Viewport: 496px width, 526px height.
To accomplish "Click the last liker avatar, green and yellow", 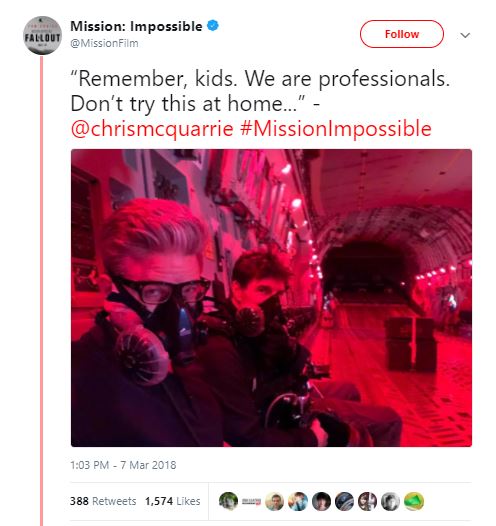I will [x=414, y=502].
